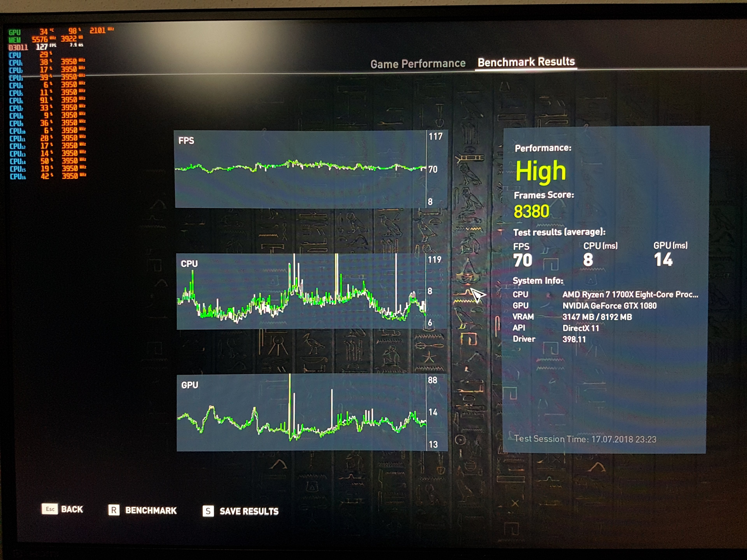Click the R key icon
The image size is (747, 560).
click(x=114, y=510)
